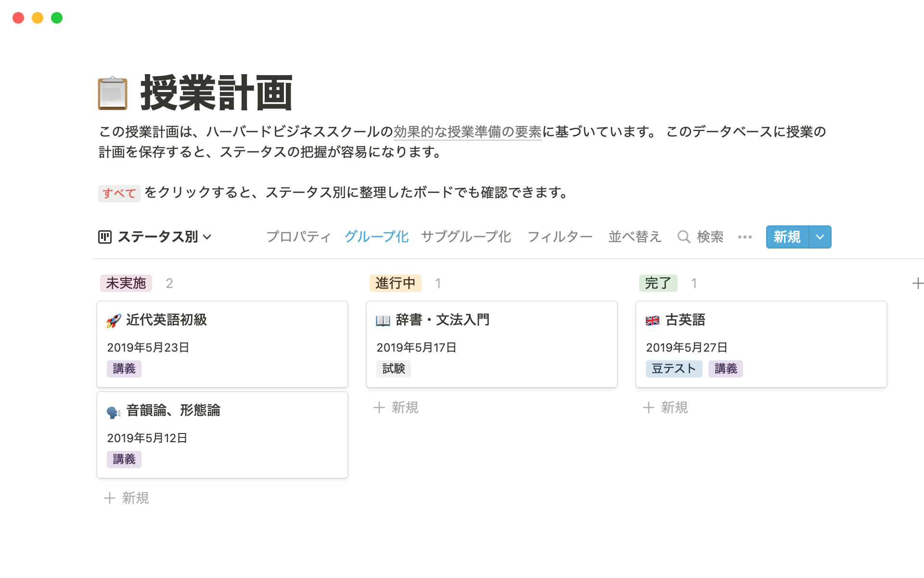Click the book icon on 辞書・文法入門 card

pyautogui.click(x=383, y=320)
